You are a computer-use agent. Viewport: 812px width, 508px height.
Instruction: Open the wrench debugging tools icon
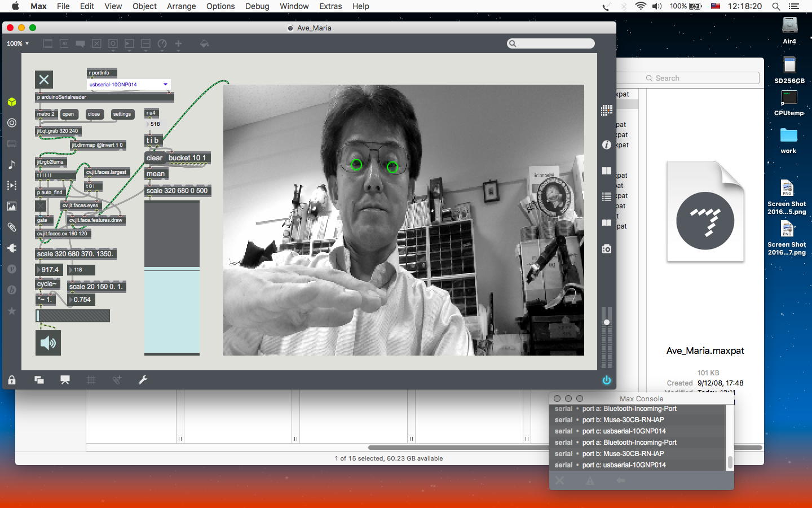point(143,380)
